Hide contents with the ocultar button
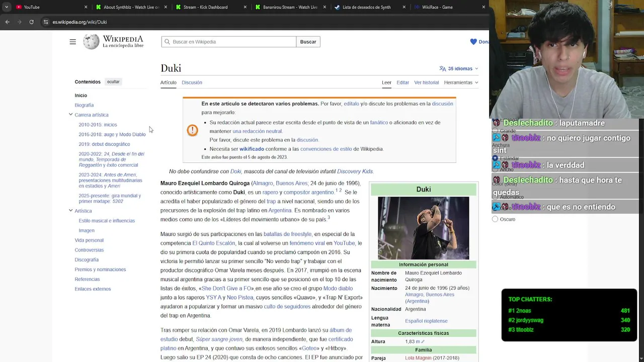This screenshot has width=644, height=362. tap(113, 81)
